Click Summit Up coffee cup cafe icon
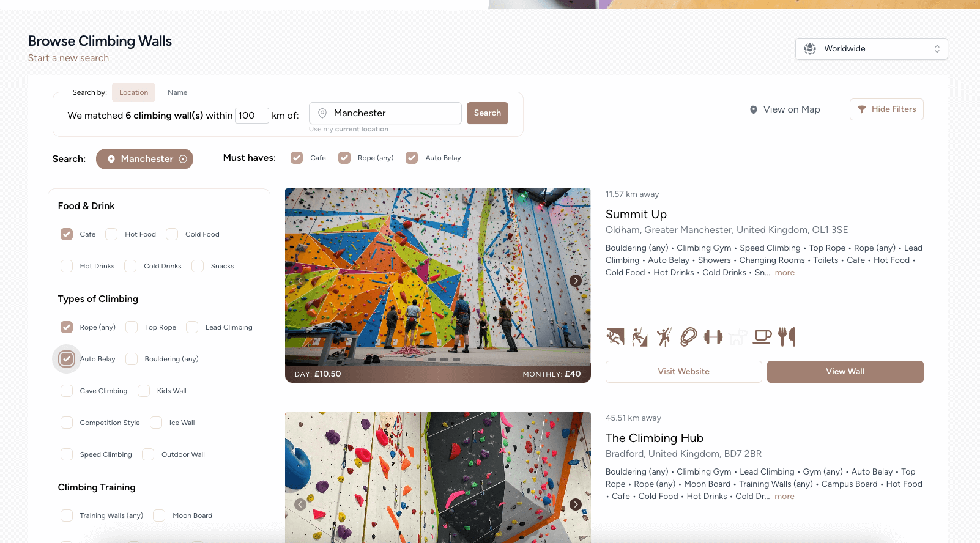Image resolution: width=980 pixels, height=543 pixels. coord(762,336)
